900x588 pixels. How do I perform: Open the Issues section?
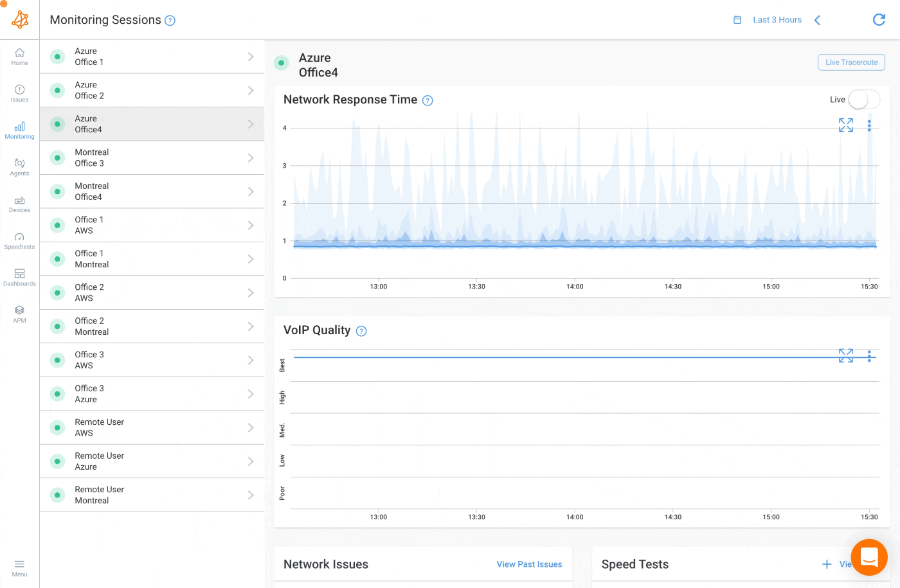pos(19,94)
